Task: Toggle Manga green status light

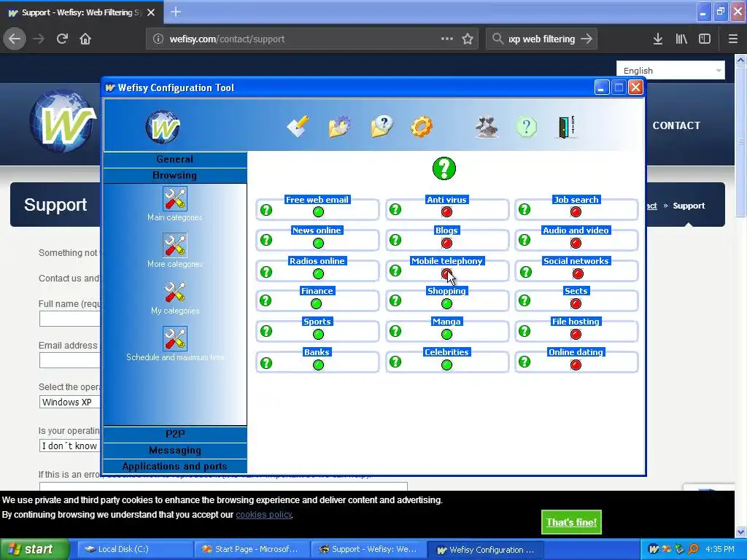Action: [446, 334]
